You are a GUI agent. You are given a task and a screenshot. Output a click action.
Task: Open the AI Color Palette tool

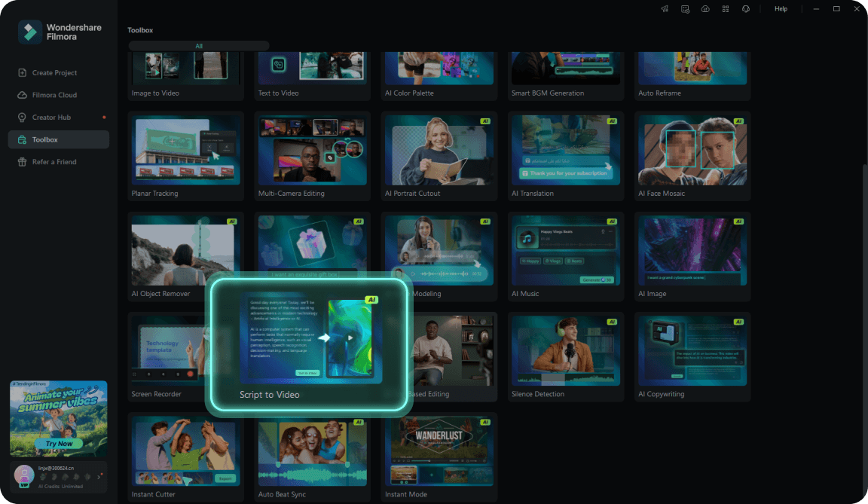pyautogui.click(x=439, y=76)
